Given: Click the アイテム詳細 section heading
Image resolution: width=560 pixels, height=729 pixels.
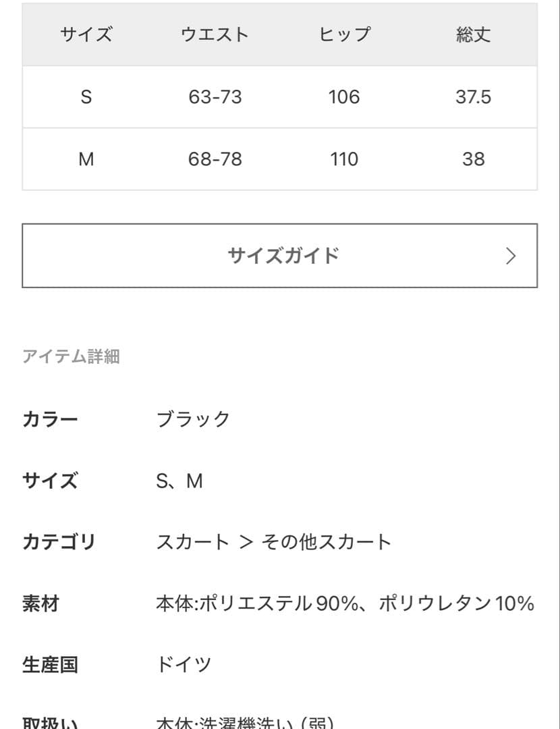Looking at the screenshot, I should point(71,356).
